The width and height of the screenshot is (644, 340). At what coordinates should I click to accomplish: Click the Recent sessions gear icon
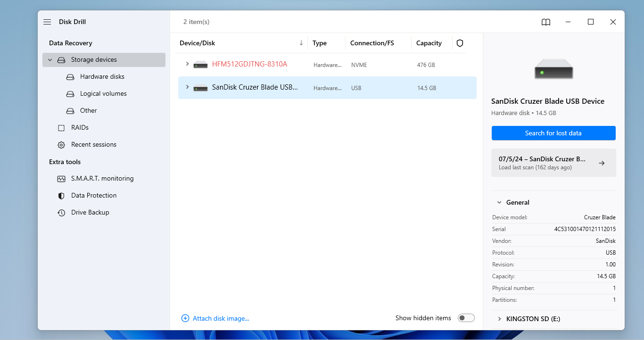(x=61, y=145)
